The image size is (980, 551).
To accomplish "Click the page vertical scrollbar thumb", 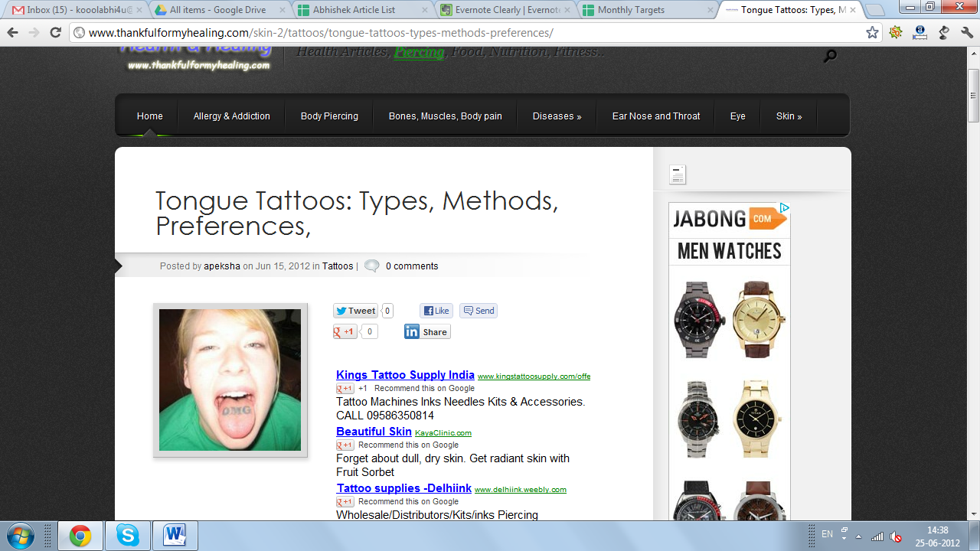I will [x=973, y=95].
